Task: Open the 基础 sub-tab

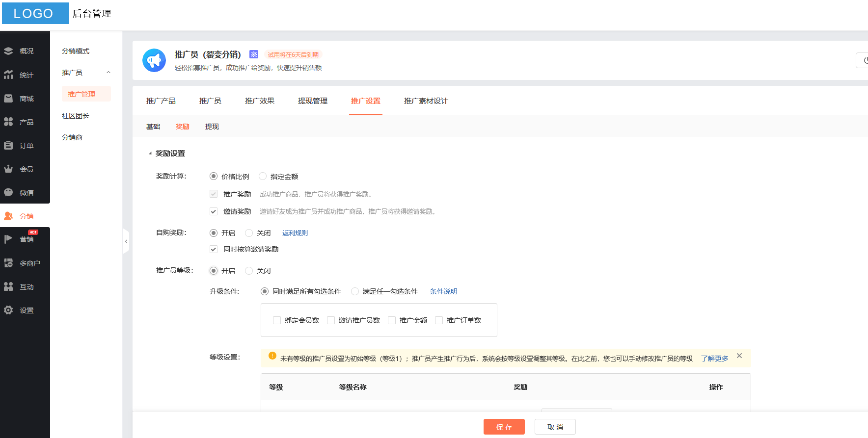Action: click(153, 127)
